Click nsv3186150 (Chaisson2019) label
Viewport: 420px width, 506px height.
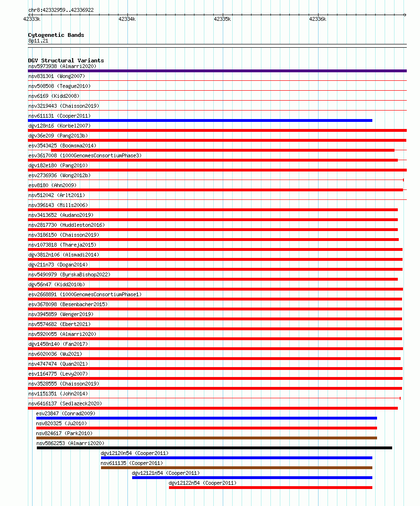(64, 235)
